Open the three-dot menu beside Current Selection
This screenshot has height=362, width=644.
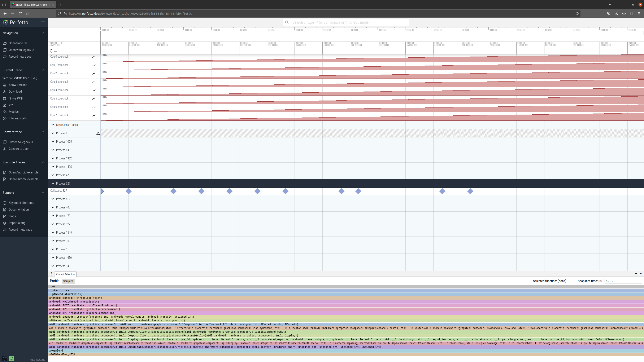(51, 274)
